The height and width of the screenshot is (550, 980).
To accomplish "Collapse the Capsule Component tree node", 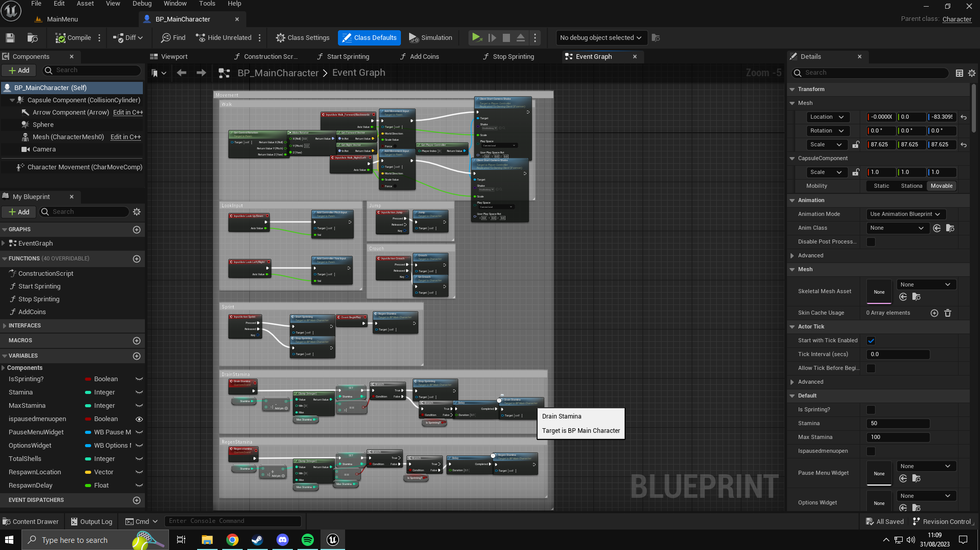I will click(12, 100).
